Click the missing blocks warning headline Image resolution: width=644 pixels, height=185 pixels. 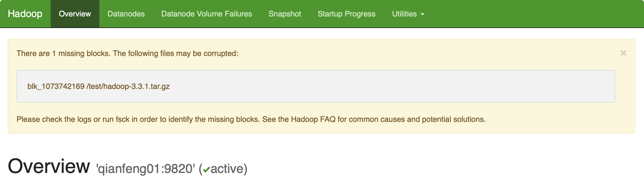point(127,54)
